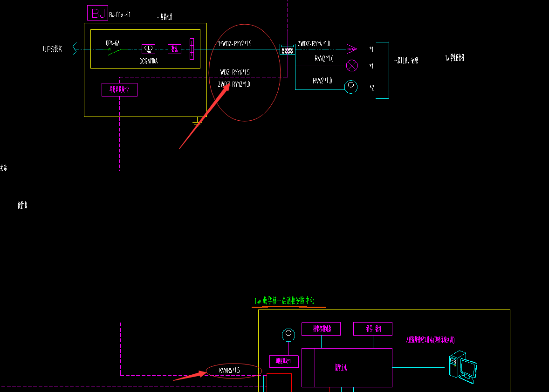Viewport: 549px width, 392px height.
Task: Select RVV2*1.0 label near the circle detector
Action: pyautogui.click(x=322, y=81)
